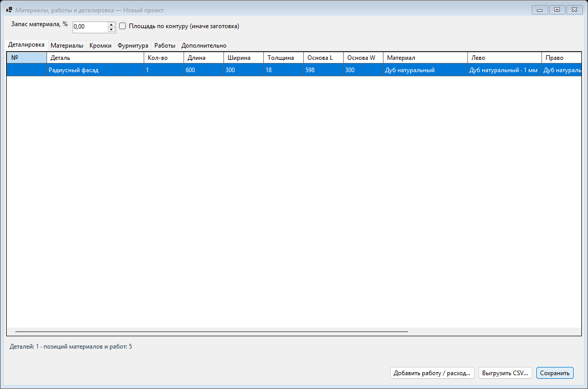Go to the Фурнитура tab
This screenshot has width=588, height=389.
click(x=133, y=46)
